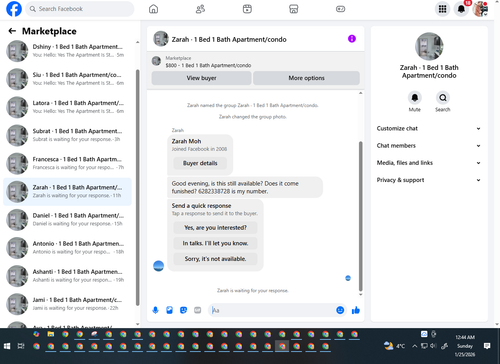
Task: Open the Dshiny conversation
Action: click(x=67, y=51)
